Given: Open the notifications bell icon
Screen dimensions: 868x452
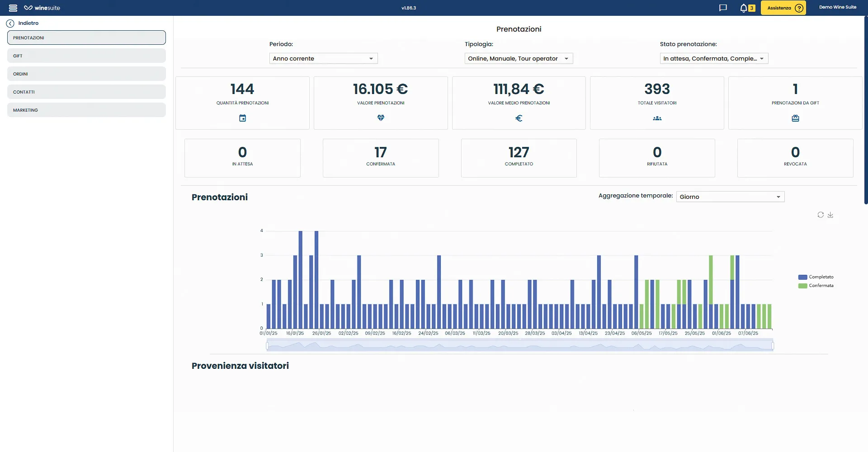Looking at the screenshot, I should click(x=743, y=8).
